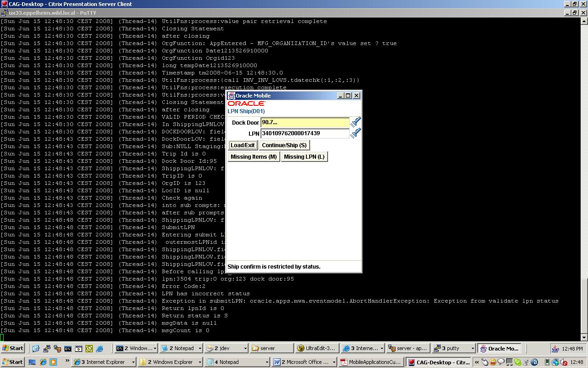
Task: Click the 'Dock Door Id:95' log line
Action: coord(189,161)
